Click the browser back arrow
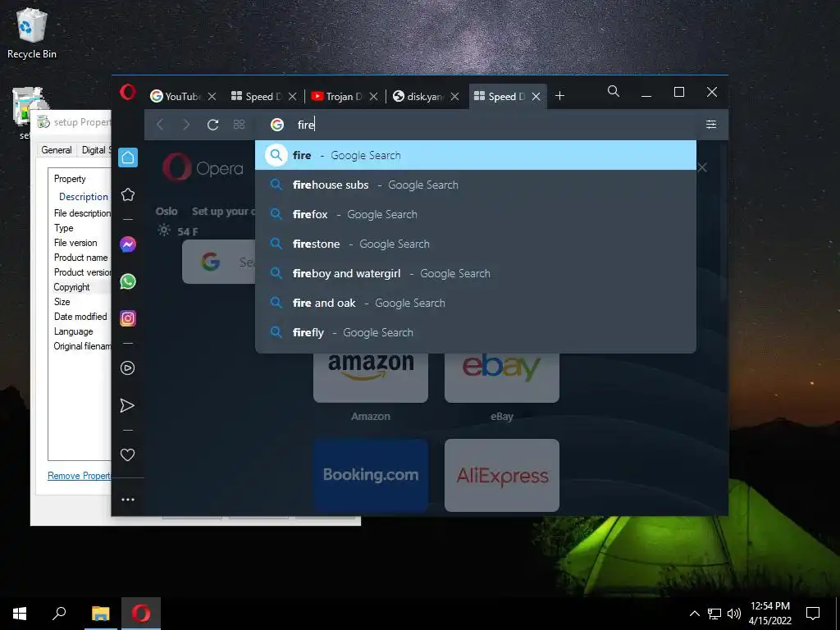 click(160, 125)
